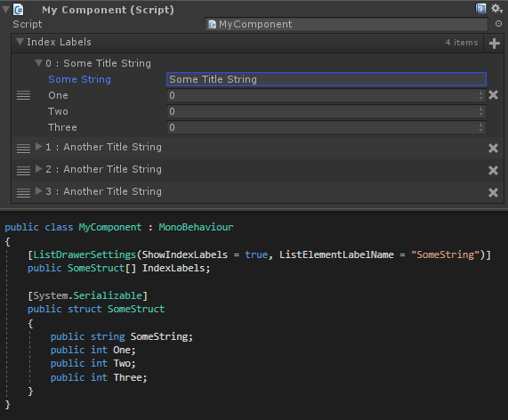
Task: Open the component help book icon
Action: (480, 9)
